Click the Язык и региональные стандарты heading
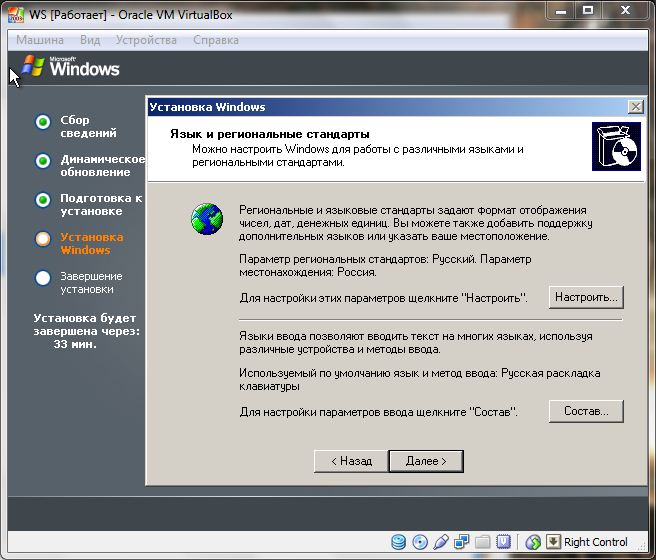Viewport: 656px width, 560px height. (270, 134)
